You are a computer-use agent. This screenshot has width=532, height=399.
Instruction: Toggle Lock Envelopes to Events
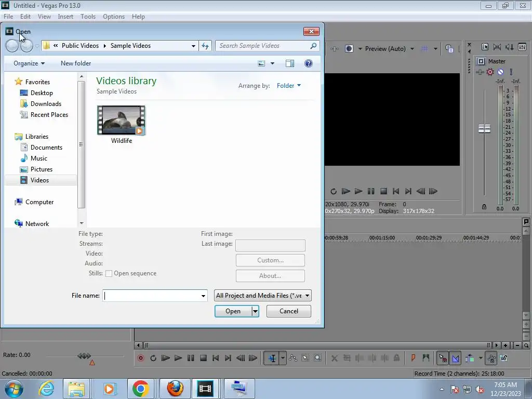click(x=491, y=358)
